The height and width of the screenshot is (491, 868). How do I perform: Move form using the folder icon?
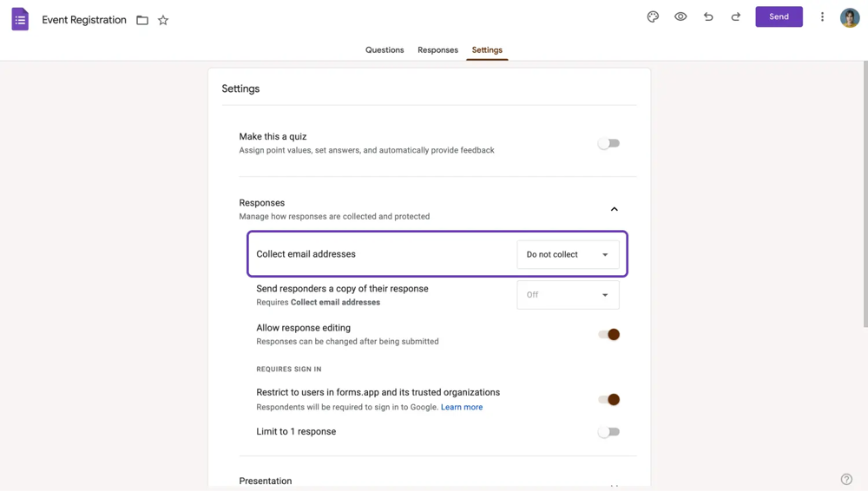coord(142,20)
